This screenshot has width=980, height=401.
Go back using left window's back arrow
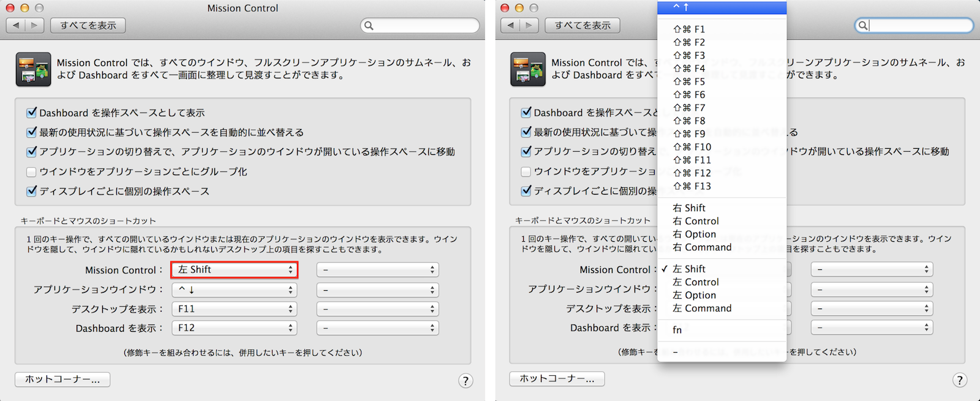coord(16,25)
